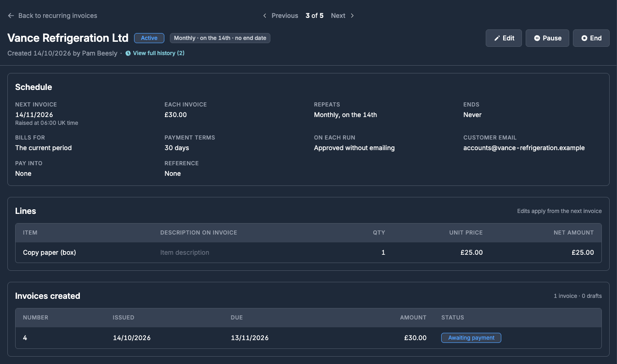Click the Awaiting payment status badge
Viewport: 617px width, 364px height.
pyautogui.click(x=471, y=338)
